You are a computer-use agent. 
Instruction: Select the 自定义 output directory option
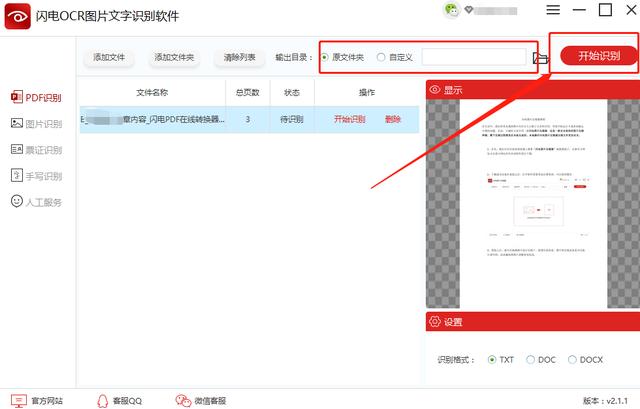[394, 57]
